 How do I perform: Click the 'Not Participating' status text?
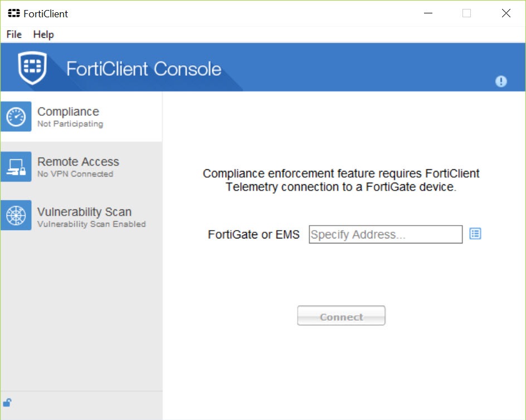pyautogui.click(x=70, y=124)
